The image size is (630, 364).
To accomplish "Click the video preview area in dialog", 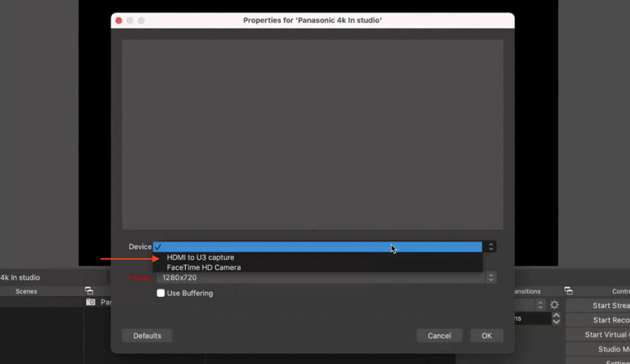I will [x=313, y=134].
